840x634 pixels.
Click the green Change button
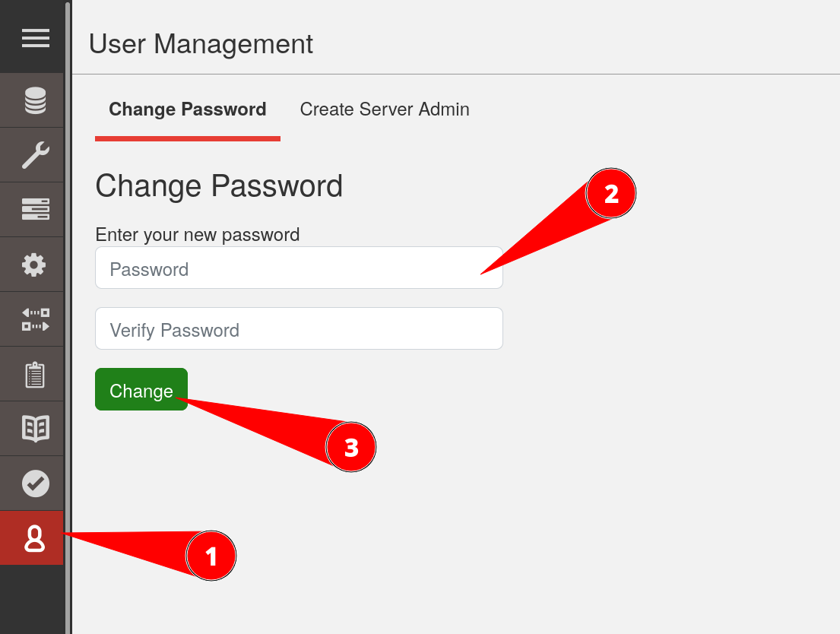coord(141,390)
